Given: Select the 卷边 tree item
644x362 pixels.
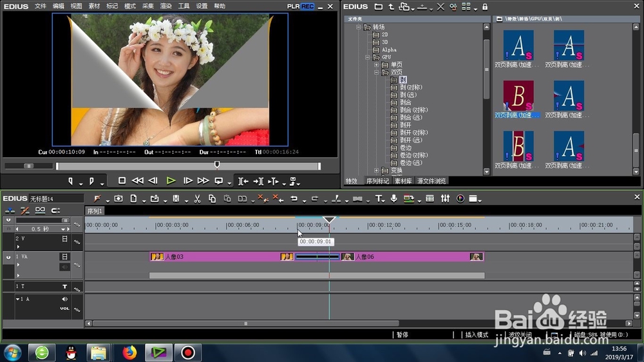Looking at the screenshot, I should [x=405, y=148].
